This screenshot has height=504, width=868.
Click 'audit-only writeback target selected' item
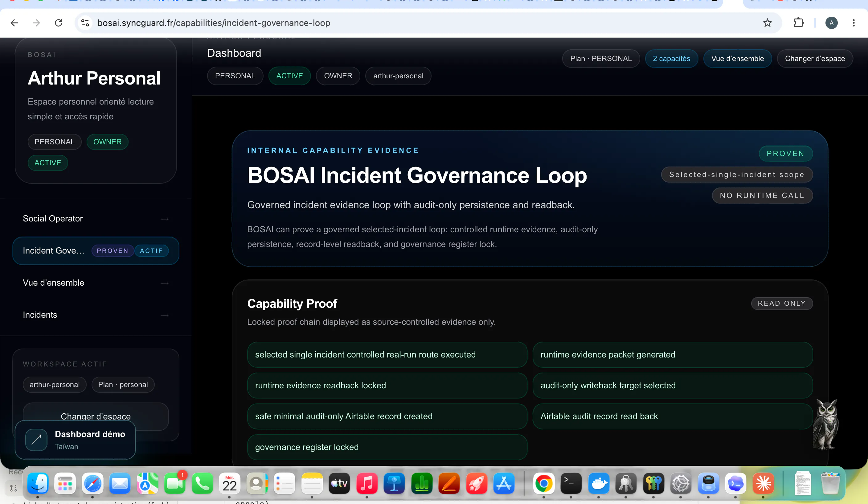pos(673,386)
